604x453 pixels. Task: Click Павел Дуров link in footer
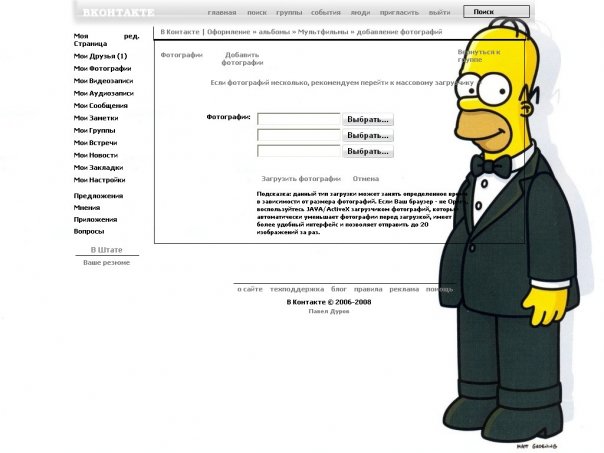(x=329, y=311)
